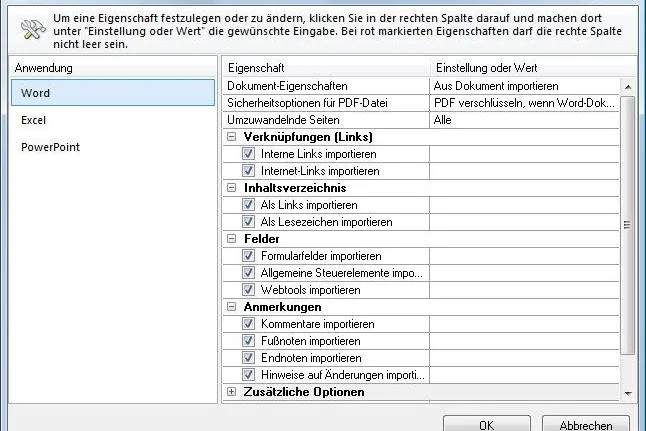Click the vertical scrollbar thumb
This screenshot has width=646, height=431.
coord(628,225)
